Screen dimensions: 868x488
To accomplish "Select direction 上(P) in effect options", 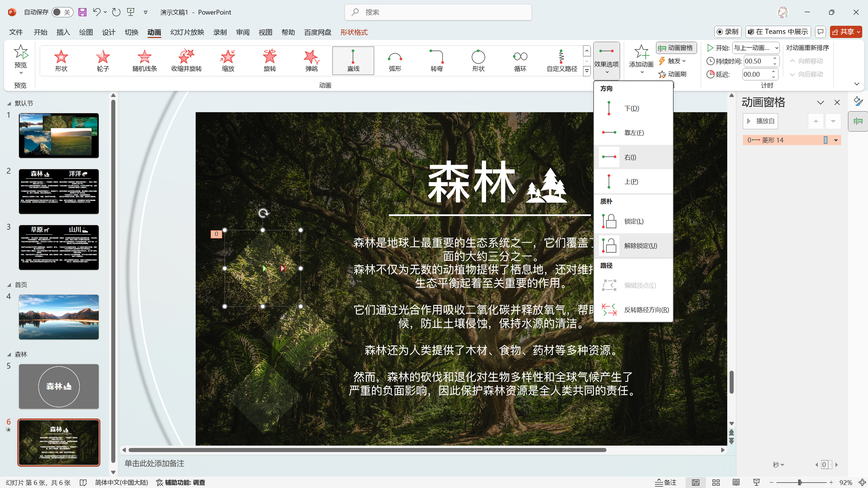I will pyautogui.click(x=633, y=181).
